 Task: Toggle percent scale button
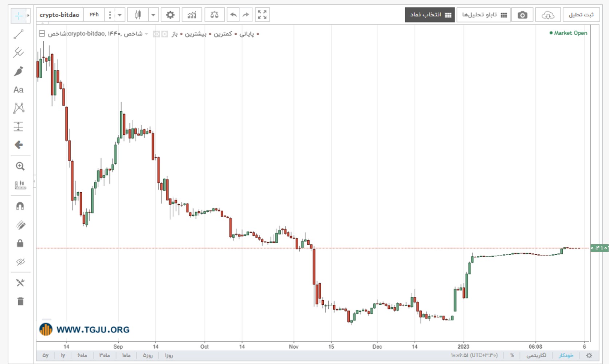[512, 355]
